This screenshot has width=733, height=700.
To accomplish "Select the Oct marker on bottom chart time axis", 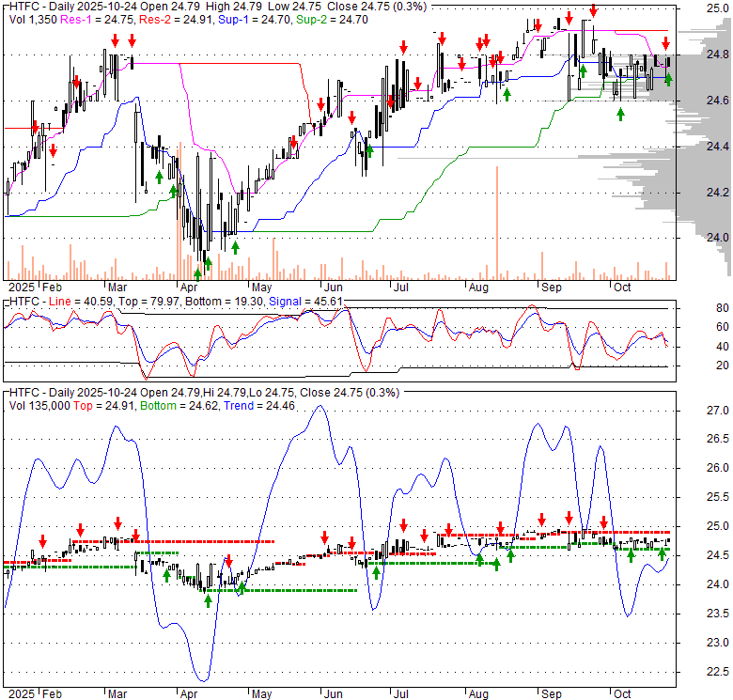I will pyautogui.click(x=622, y=692).
